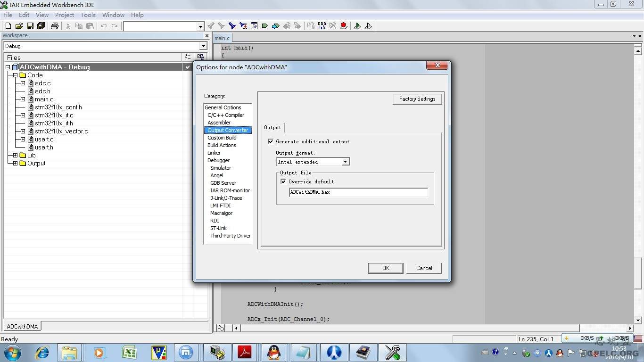
Task: Open the File menu
Action: tap(8, 15)
